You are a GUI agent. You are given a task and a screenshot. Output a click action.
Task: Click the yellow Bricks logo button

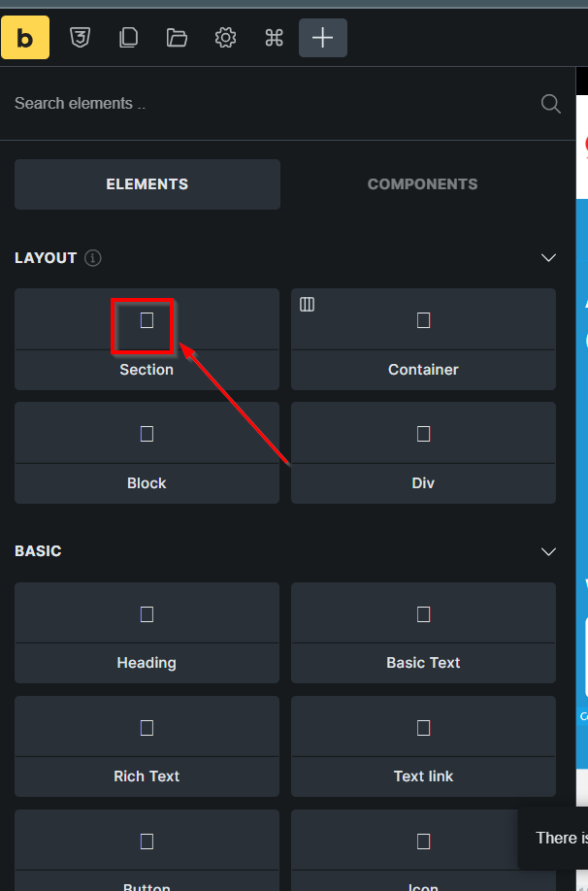(25, 38)
